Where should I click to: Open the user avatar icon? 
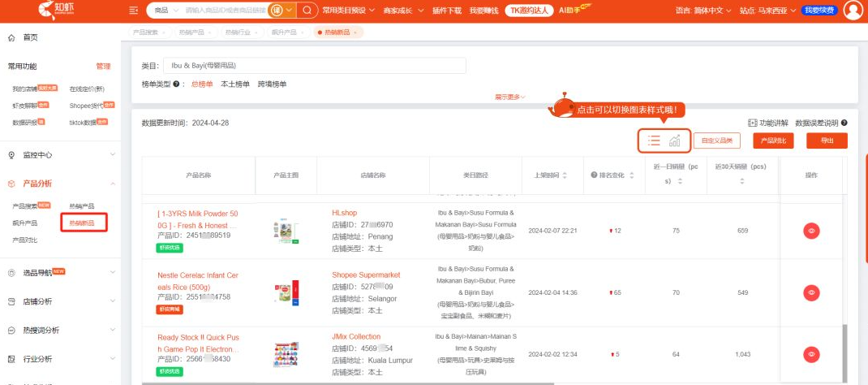(853, 10)
